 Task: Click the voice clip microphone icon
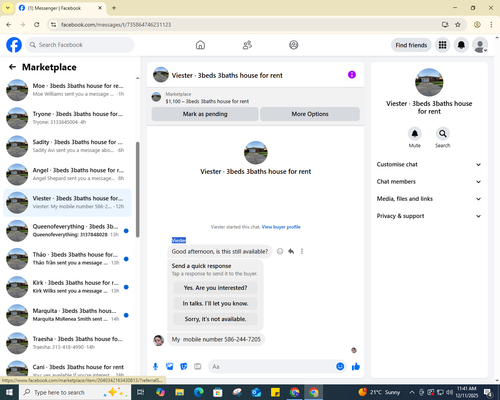(155, 367)
